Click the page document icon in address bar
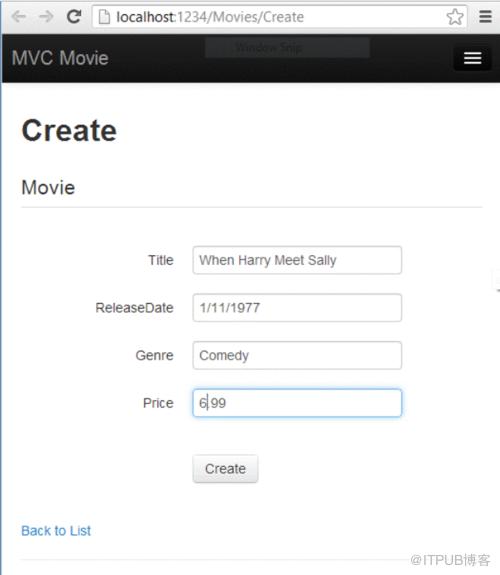This screenshot has width=500, height=575. [105, 17]
